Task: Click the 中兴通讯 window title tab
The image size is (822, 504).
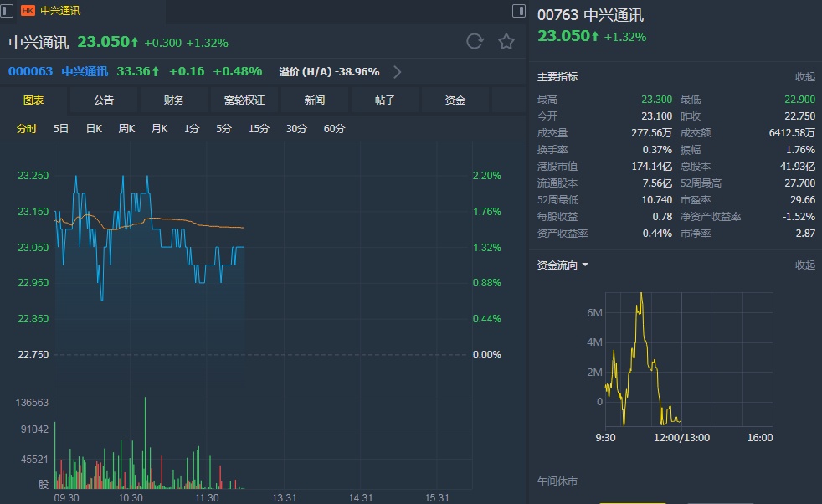Action: point(60,11)
